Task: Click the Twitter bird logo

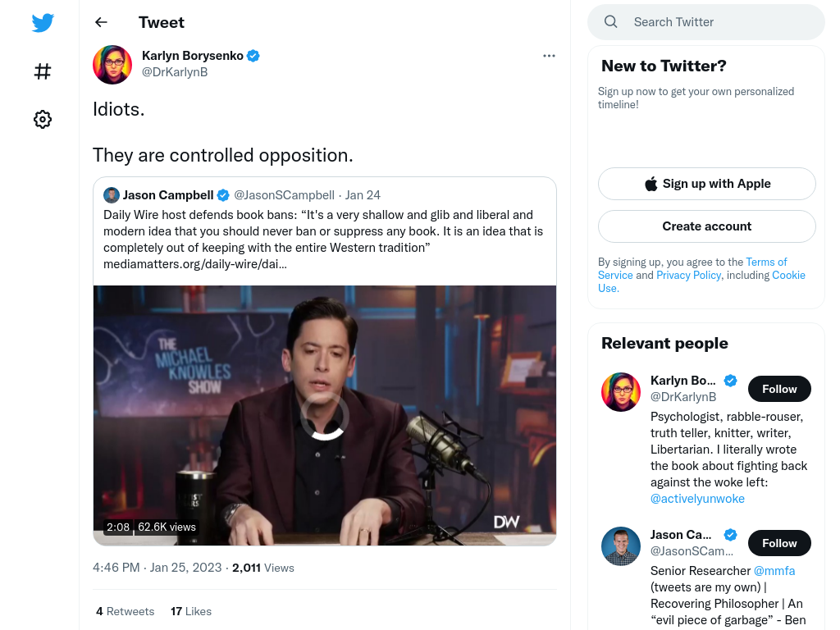Action: [43, 22]
